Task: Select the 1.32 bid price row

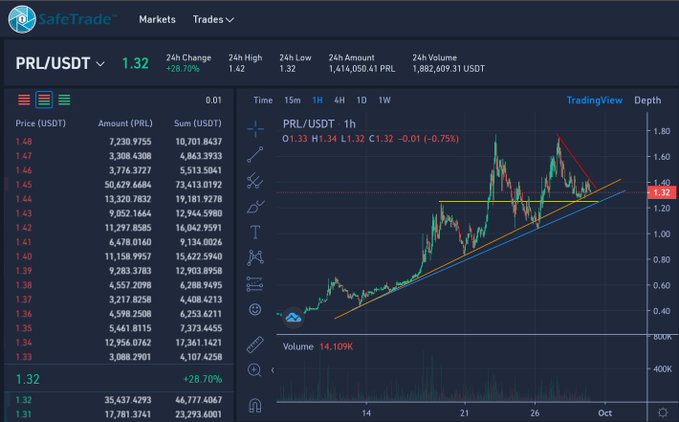Action: click(119, 400)
